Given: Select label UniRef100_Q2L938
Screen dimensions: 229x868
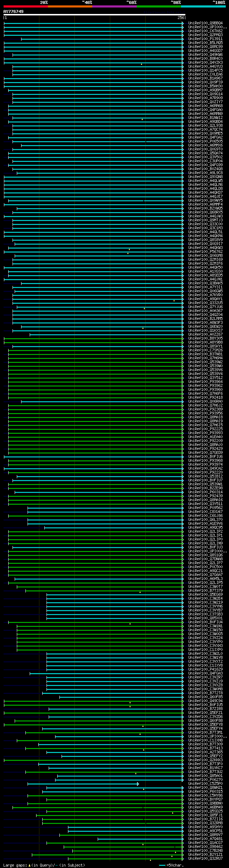Looking at the screenshot, I should [205, 126].
